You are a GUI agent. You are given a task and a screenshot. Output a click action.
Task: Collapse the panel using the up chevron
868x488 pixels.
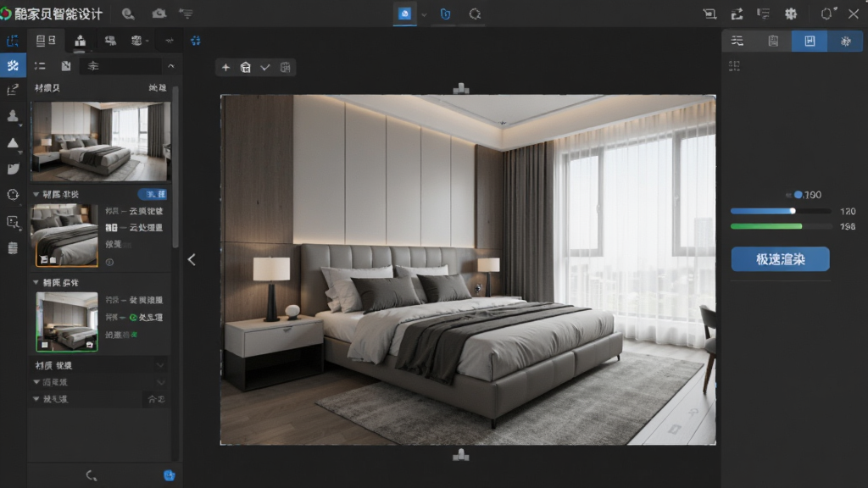pyautogui.click(x=171, y=66)
